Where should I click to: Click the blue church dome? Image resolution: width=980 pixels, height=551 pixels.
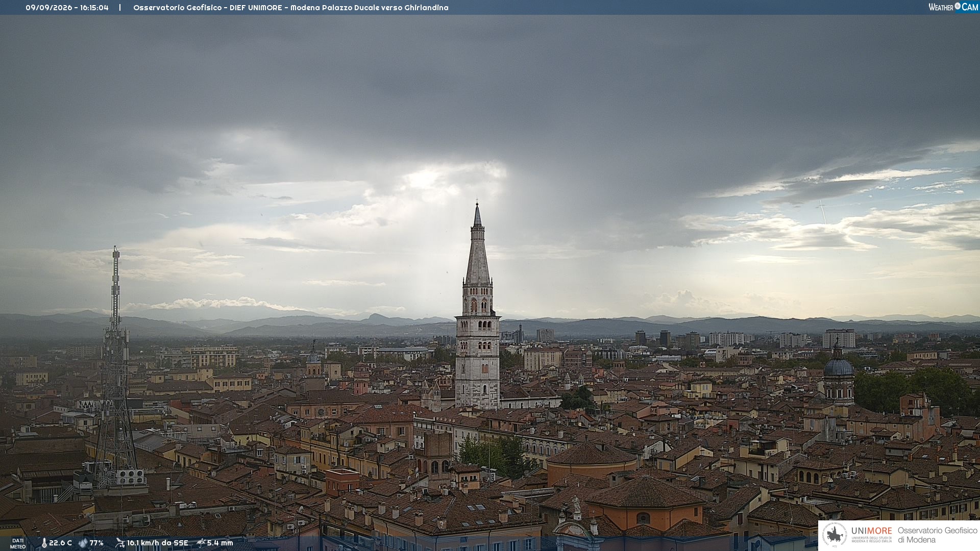point(838,366)
